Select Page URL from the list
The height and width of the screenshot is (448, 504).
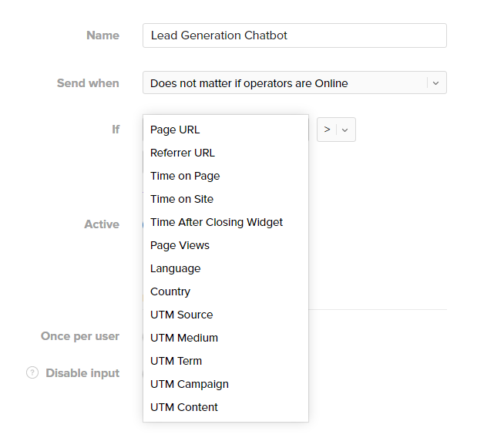click(175, 130)
